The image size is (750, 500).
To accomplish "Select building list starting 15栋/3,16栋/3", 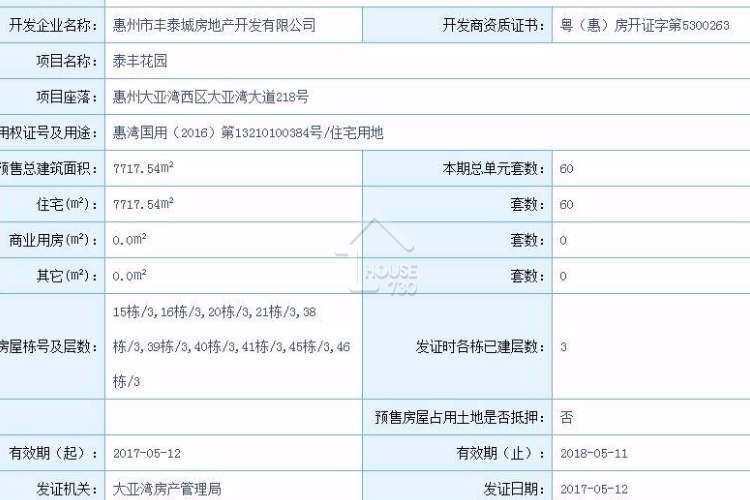I will (232, 346).
